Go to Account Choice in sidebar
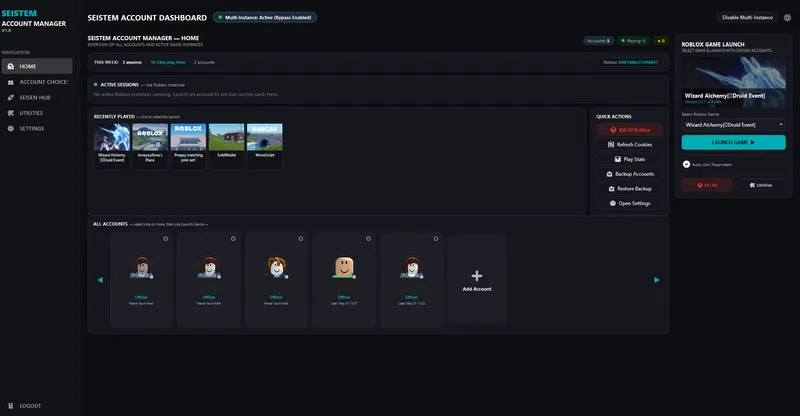The image size is (800, 416). click(37, 82)
